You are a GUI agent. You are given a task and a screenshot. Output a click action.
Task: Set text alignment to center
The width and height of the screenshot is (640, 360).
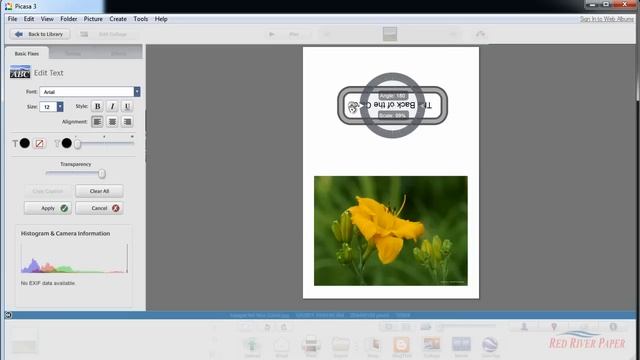coord(112,122)
